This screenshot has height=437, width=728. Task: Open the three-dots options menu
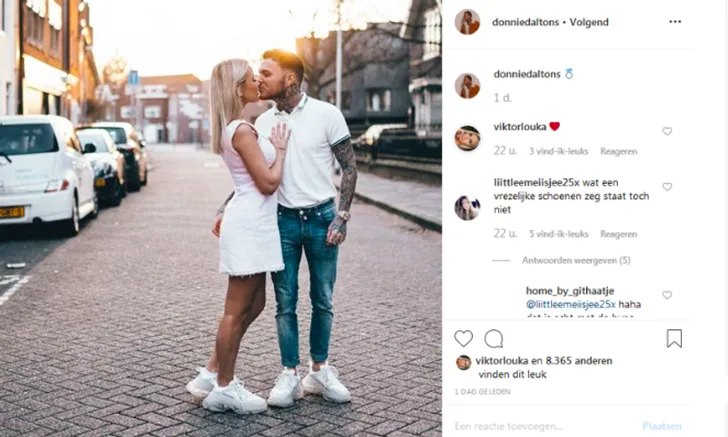point(675,22)
